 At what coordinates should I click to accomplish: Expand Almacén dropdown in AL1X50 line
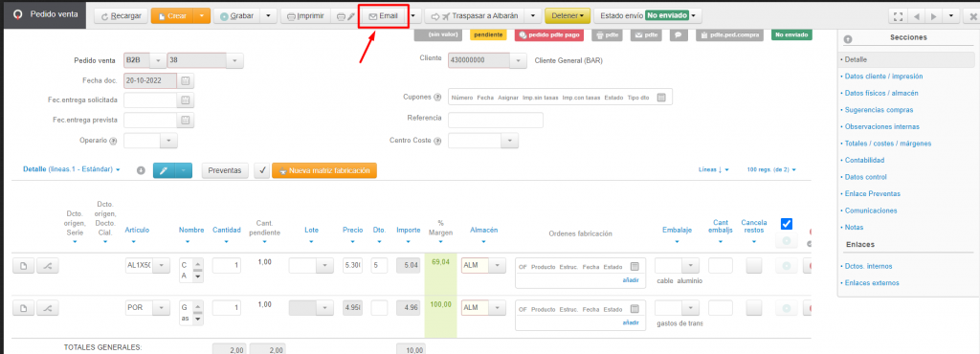click(497, 266)
